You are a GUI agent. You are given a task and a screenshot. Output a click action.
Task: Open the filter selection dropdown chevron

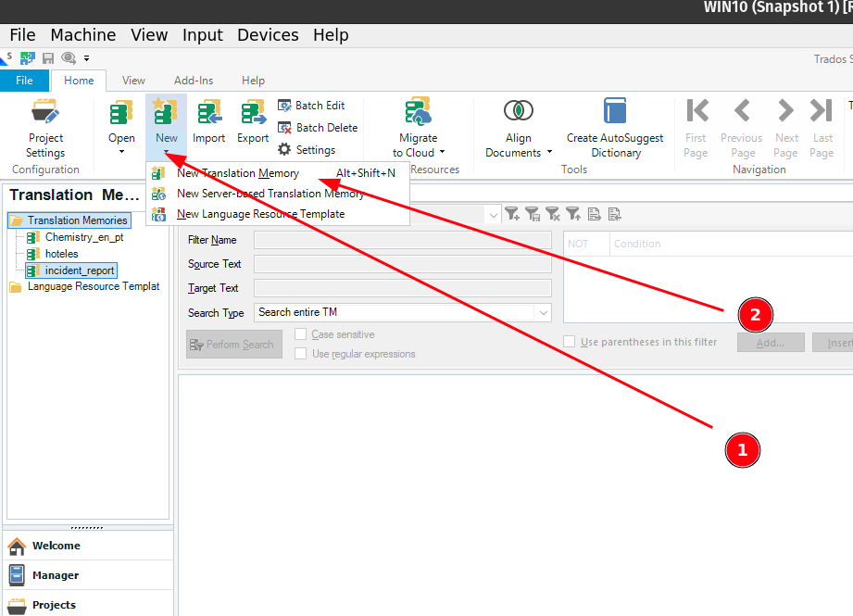pos(493,215)
